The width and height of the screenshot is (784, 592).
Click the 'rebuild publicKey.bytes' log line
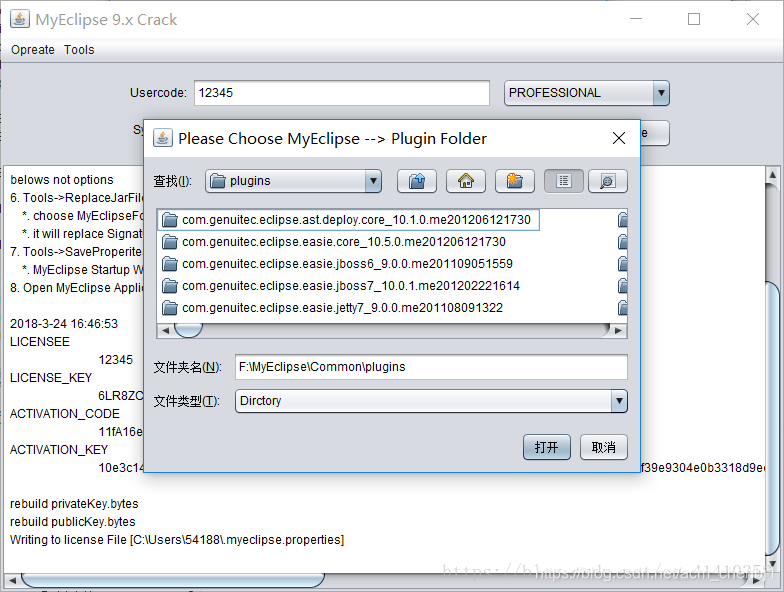tap(72, 522)
